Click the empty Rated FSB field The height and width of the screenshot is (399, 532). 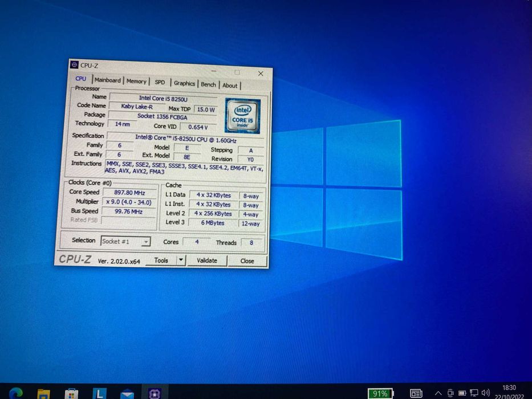click(128, 221)
